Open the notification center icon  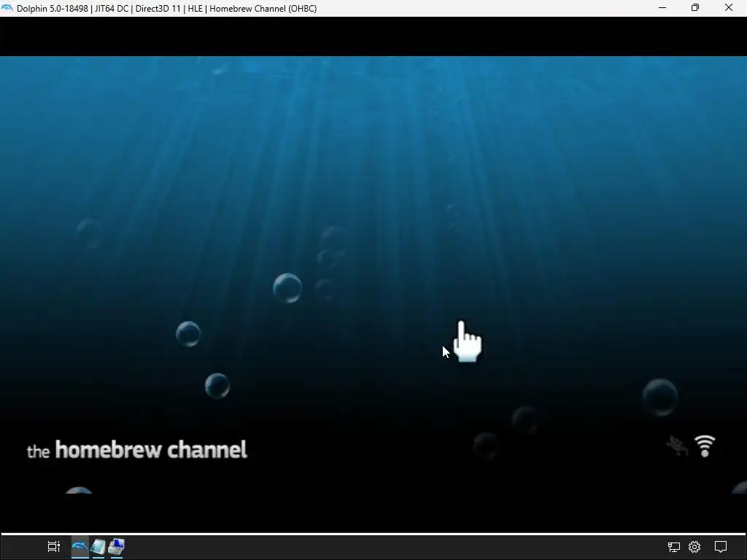point(721,547)
